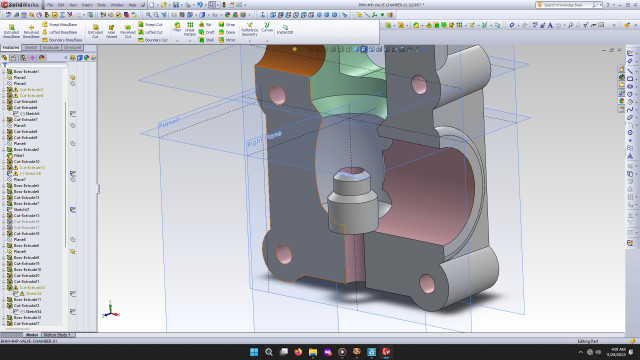The image size is (640, 360).
Task: Open dropdown arrow beneath Linear Pattern
Action: tap(190, 40)
